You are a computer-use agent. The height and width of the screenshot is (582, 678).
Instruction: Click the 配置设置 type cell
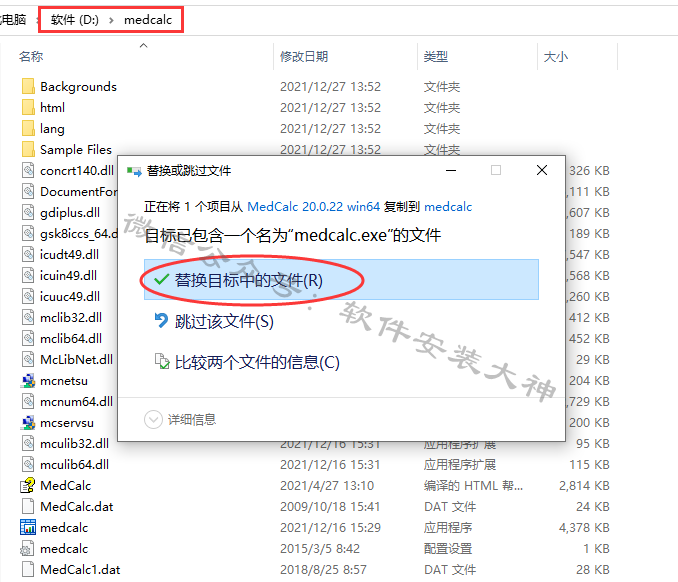448,549
